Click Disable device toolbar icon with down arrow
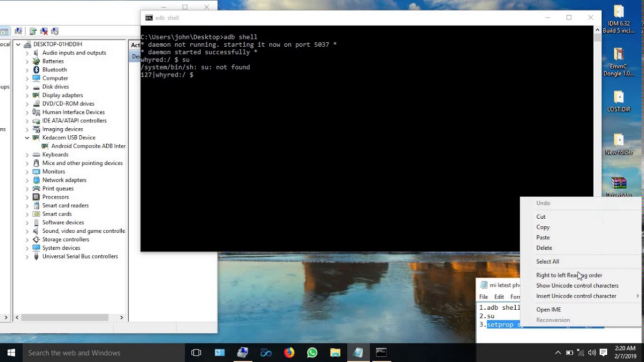644x362 pixels. click(x=55, y=31)
